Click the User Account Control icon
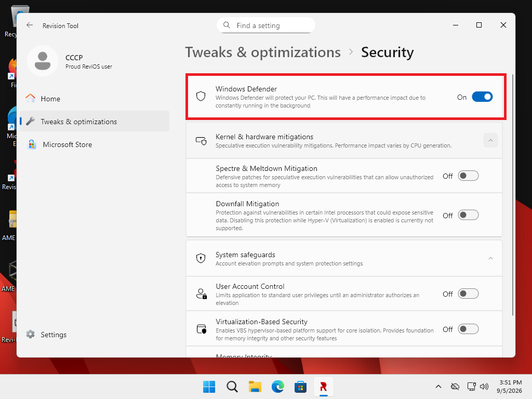The width and height of the screenshot is (532, 399). [202, 294]
